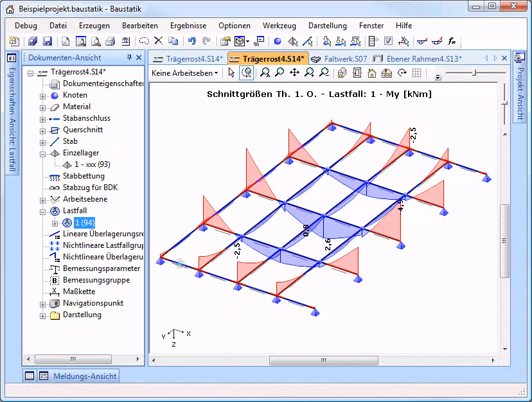Select the pan/move arrows tool
This screenshot has height=402, width=532.
294,73
